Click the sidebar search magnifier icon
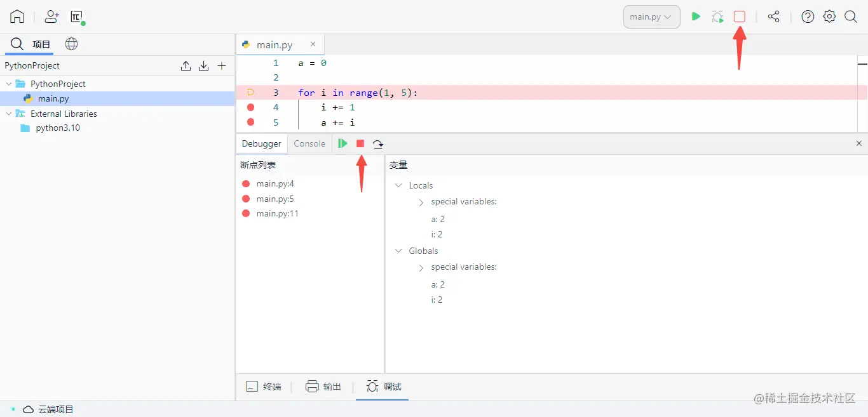 17,44
